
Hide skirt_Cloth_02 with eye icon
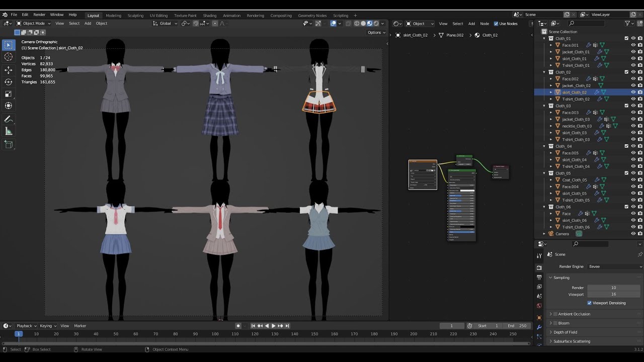click(x=633, y=92)
